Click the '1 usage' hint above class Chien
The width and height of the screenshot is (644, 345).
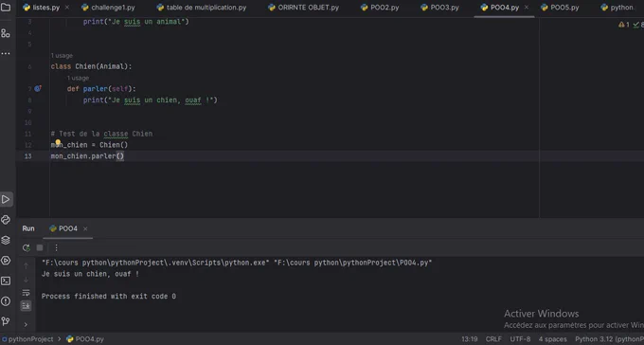(x=62, y=56)
